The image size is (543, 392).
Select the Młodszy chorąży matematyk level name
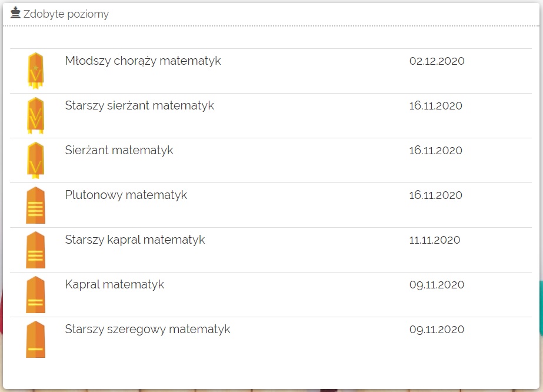[143, 61]
